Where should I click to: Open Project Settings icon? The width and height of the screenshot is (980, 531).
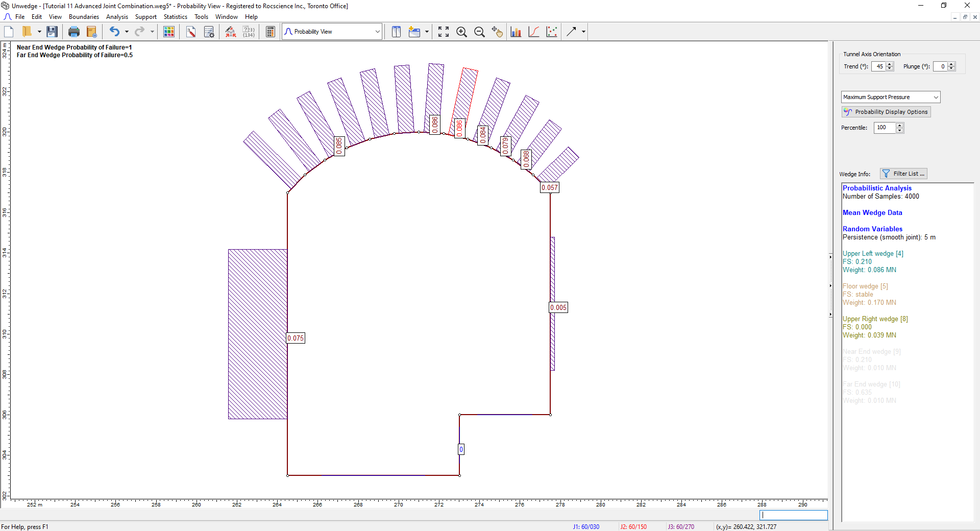(209, 32)
